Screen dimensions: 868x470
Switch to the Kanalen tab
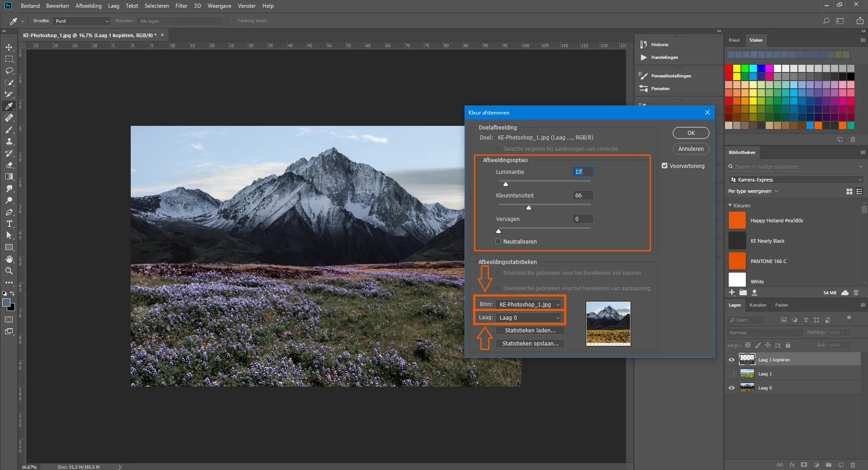point(758,305)
